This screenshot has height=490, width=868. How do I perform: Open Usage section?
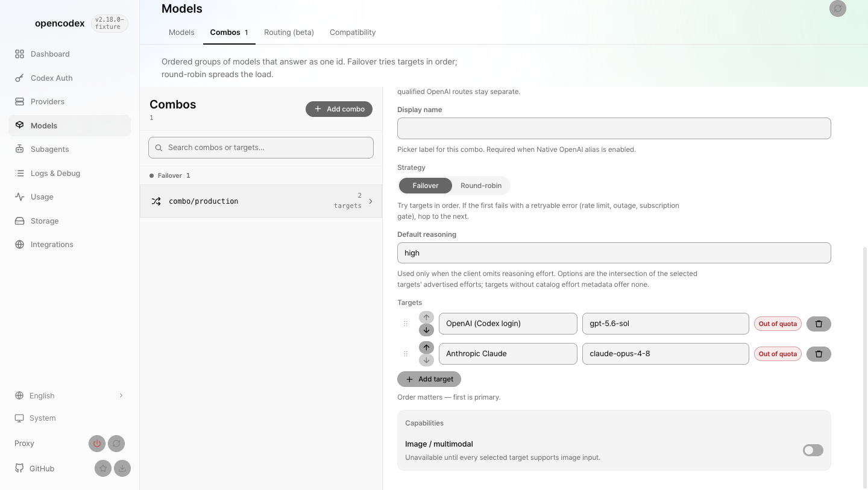69,196
